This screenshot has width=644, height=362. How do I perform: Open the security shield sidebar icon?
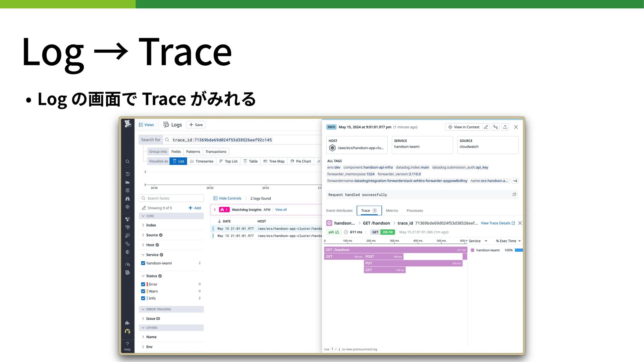point(127,252)
